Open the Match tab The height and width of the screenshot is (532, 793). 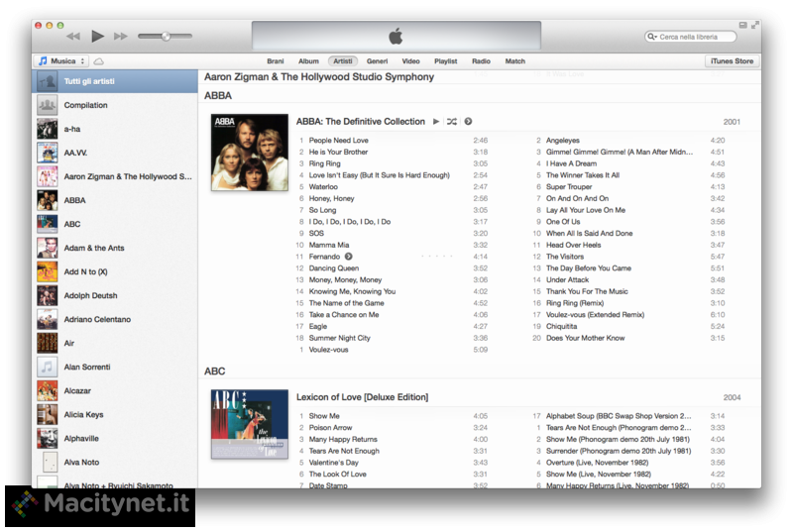coord(514,61)
